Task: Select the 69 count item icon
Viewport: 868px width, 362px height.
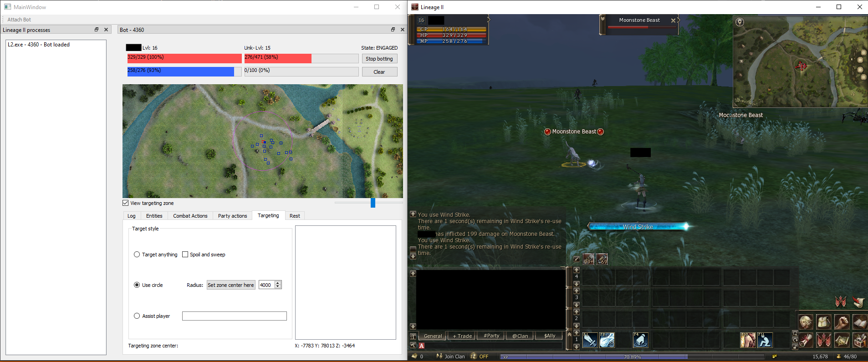Action: coord(602,259)
